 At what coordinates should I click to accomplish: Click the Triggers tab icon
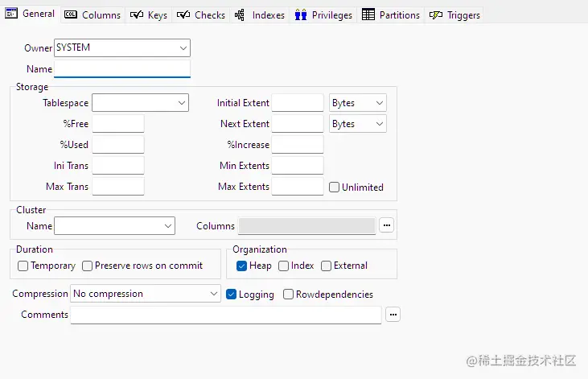click(x=436, y=15)
